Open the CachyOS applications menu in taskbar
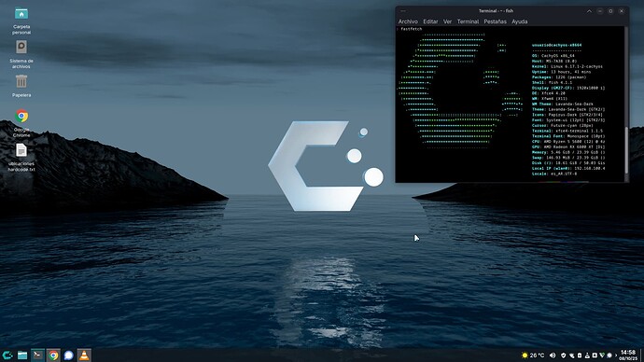 pos(7,355)
